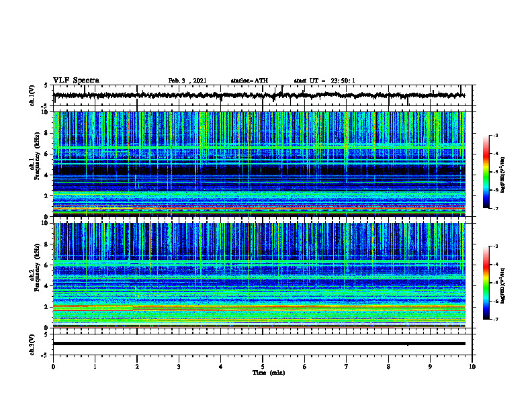Screen dimensions: 532x411
Task: Click time axis tick label "1"
Action: pos(95,367)
